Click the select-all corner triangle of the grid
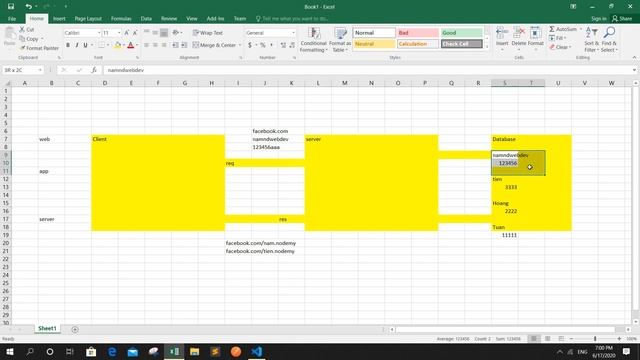 click(7, 83)
